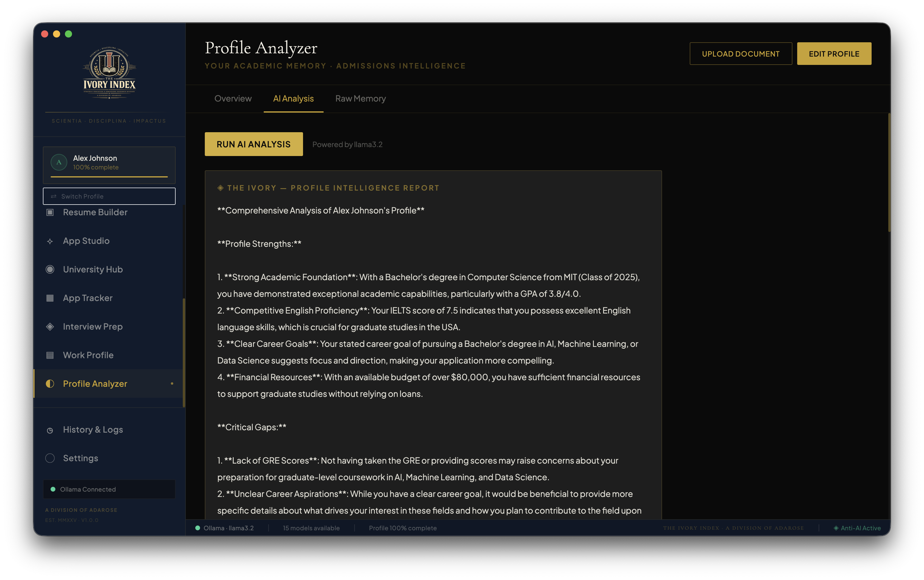Image resolution: width=924 pixels, height=580 pixels.
Task: Click the Ollama Connected status box
Action: pyautogui.click(x=109, y=489)
